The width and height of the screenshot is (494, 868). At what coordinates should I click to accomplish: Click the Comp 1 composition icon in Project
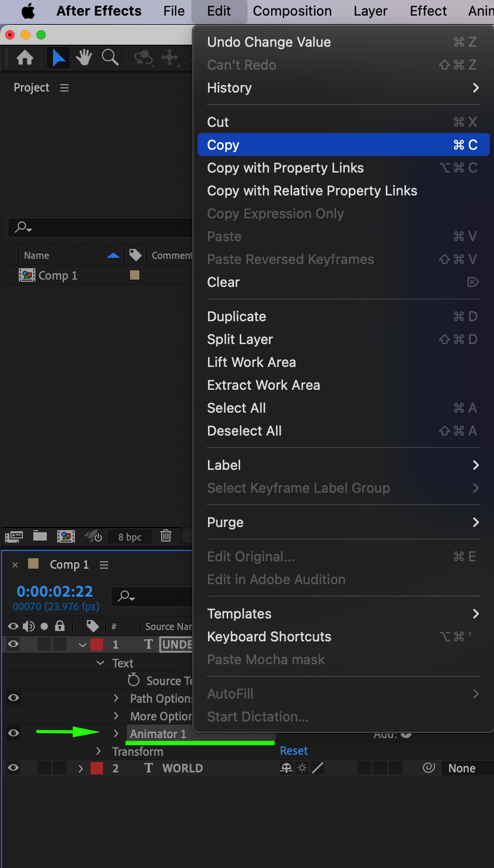point(27,275)
